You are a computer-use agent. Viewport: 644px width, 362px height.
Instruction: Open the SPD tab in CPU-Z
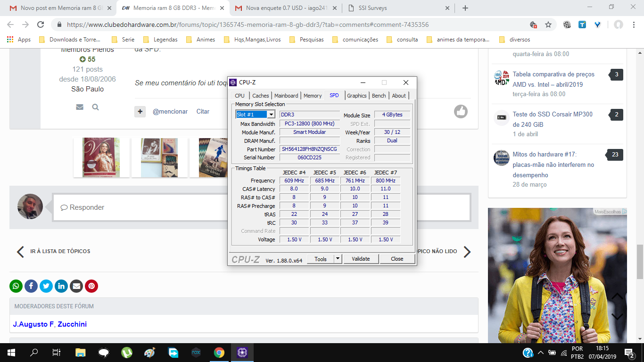334,95
